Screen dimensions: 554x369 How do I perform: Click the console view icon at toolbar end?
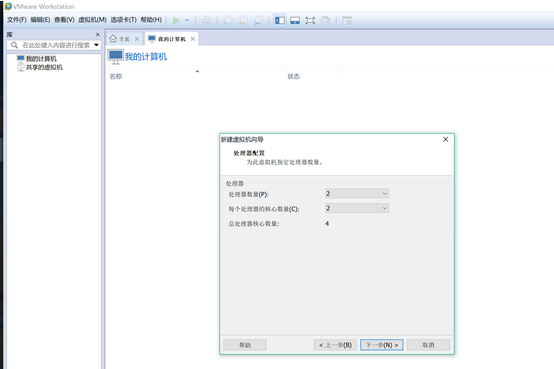(x=347, y=20)
